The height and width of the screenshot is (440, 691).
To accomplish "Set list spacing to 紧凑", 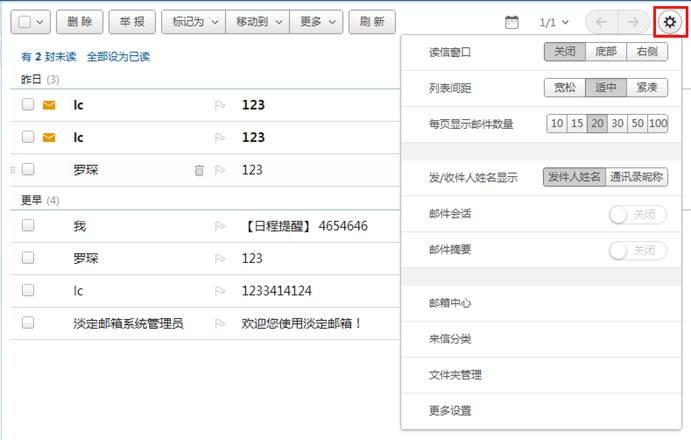I will tap(647, 87).
